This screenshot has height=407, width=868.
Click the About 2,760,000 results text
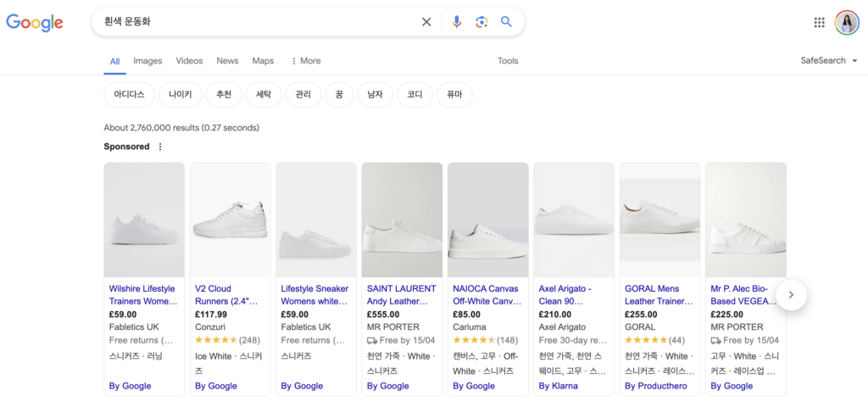click(181, 128)
